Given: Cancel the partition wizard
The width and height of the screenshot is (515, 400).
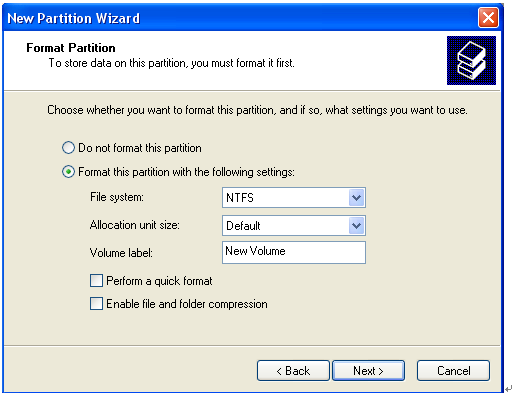Looking at the screenshot, I should (x=453, y=370).
